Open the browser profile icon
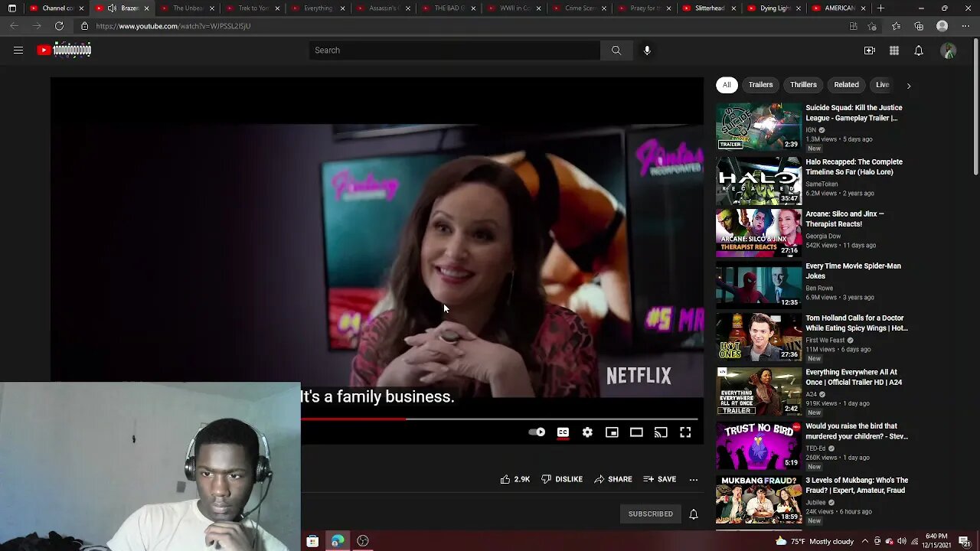 pos(942,26)
